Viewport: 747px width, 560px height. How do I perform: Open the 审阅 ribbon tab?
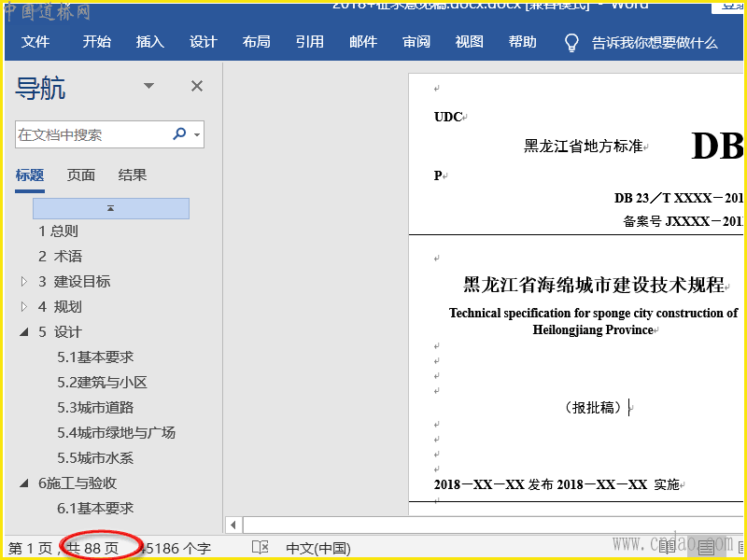416,42
